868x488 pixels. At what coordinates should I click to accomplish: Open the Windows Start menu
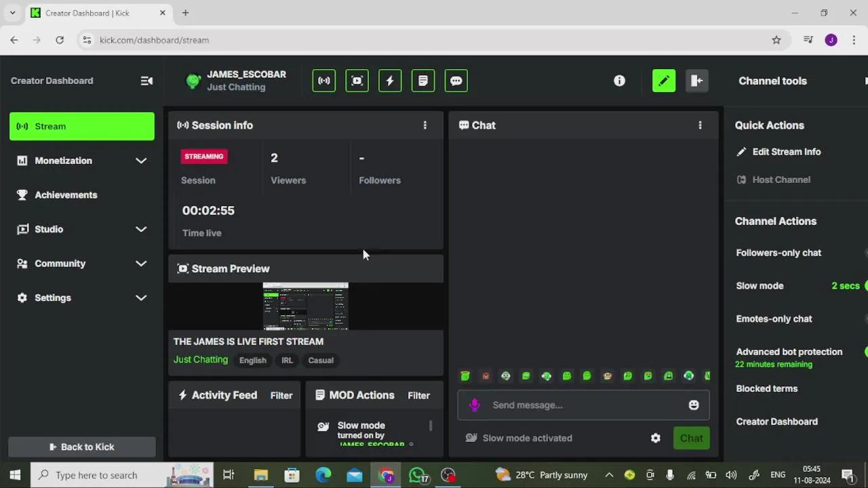[x=15, y=475]
